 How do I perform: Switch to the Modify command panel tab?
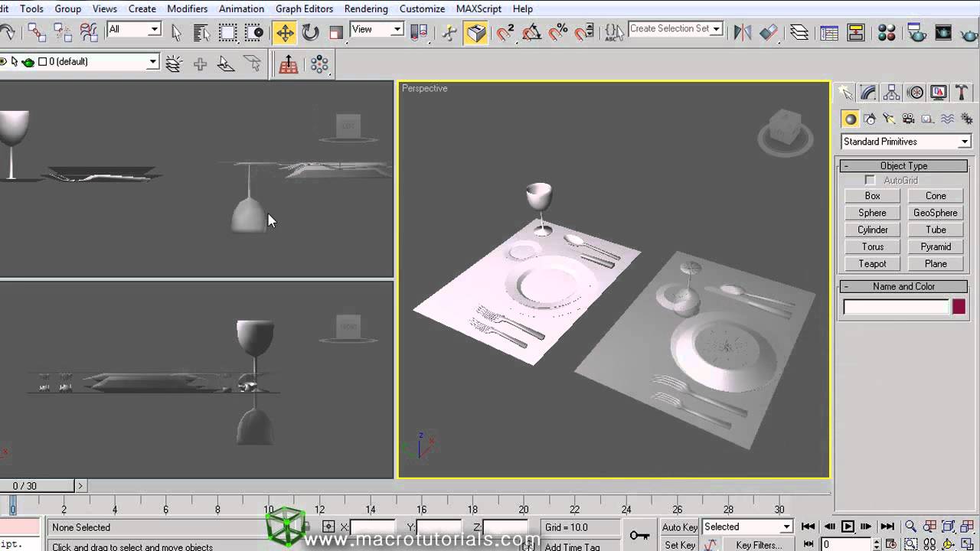(x=868, y=93)
